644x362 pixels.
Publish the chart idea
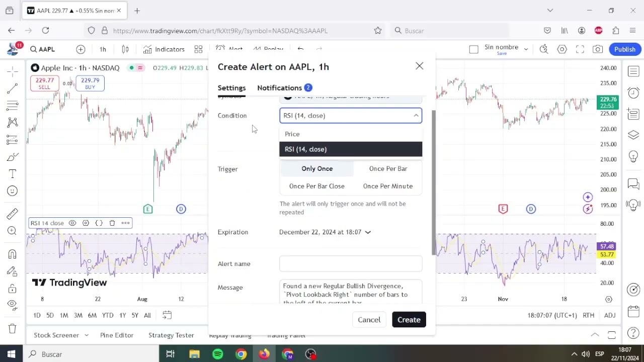point(625,49)
